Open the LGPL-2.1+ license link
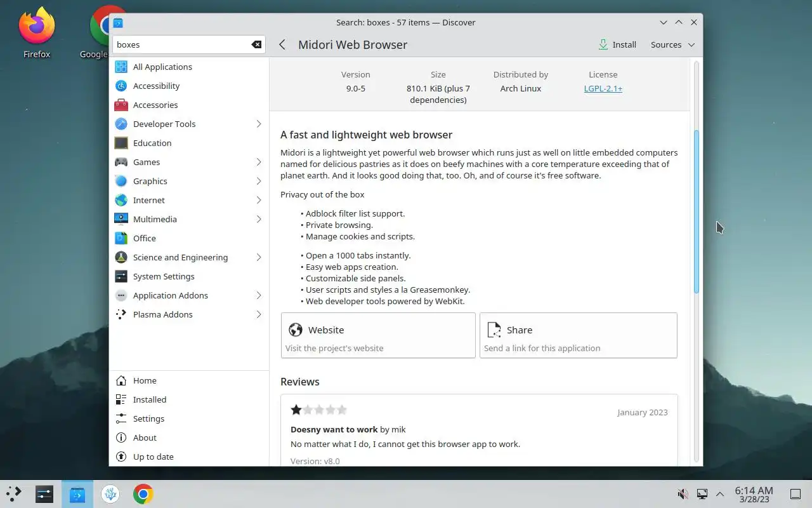This screenshot has height=508, width=812. click(603, 88)
